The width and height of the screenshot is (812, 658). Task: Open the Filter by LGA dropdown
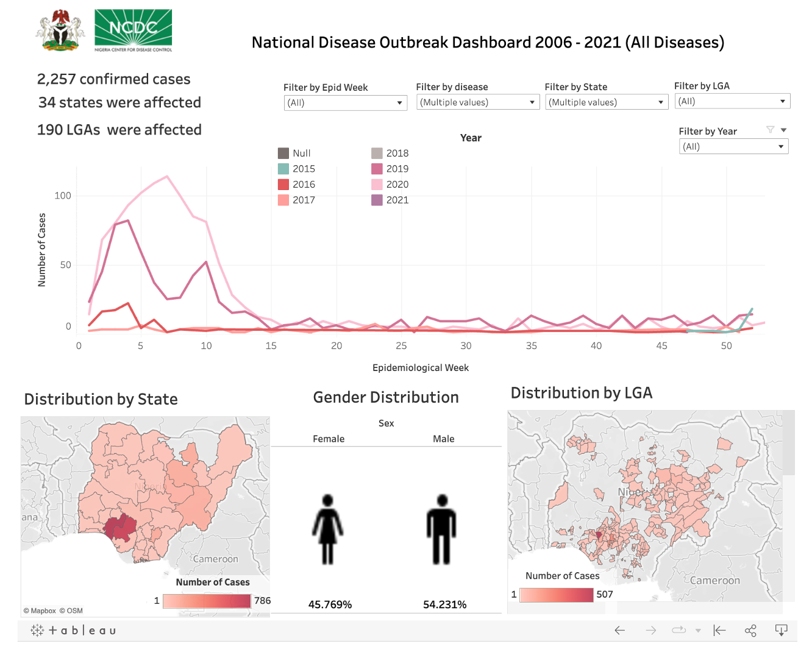point(732,101)
